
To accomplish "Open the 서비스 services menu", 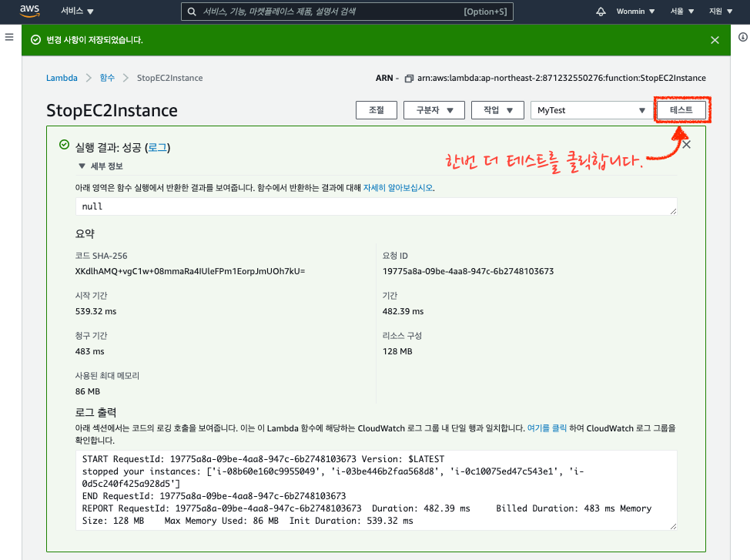I will pos(77,11).
